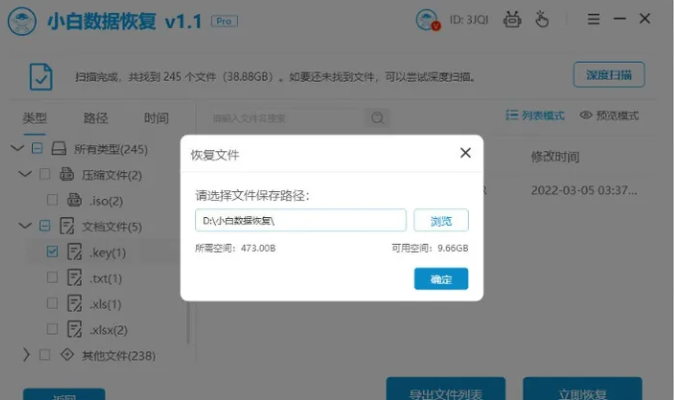Confirm with the 确定 button
This screenshot has height=400, width=674.
[441, 279]
